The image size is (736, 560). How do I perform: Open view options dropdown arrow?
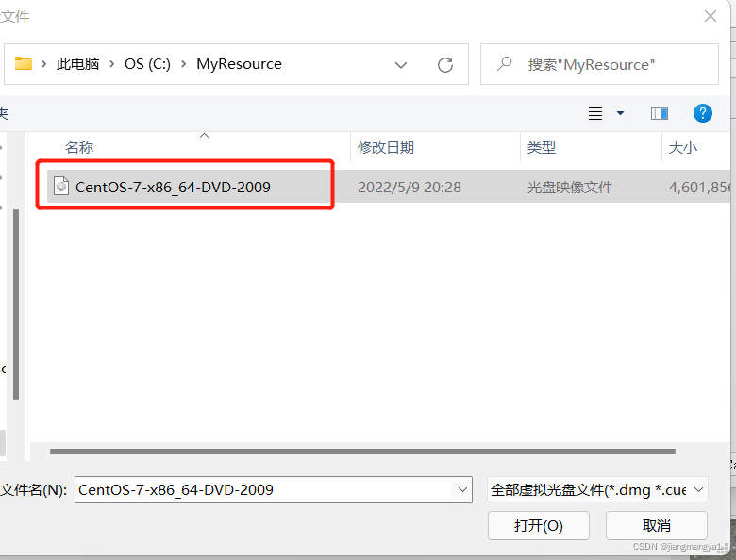coord(620,113)
